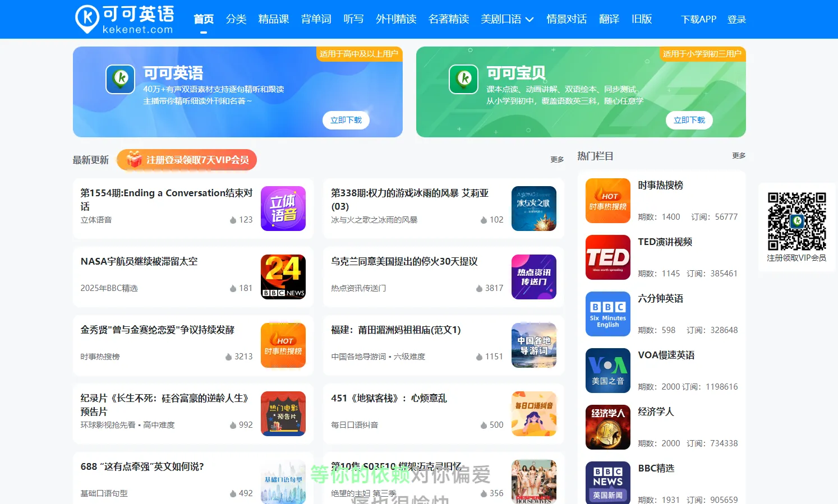The width and height of the screenshot is (838, 504).
Task: Open the 精品课 menu item
Action: point(274,19)
